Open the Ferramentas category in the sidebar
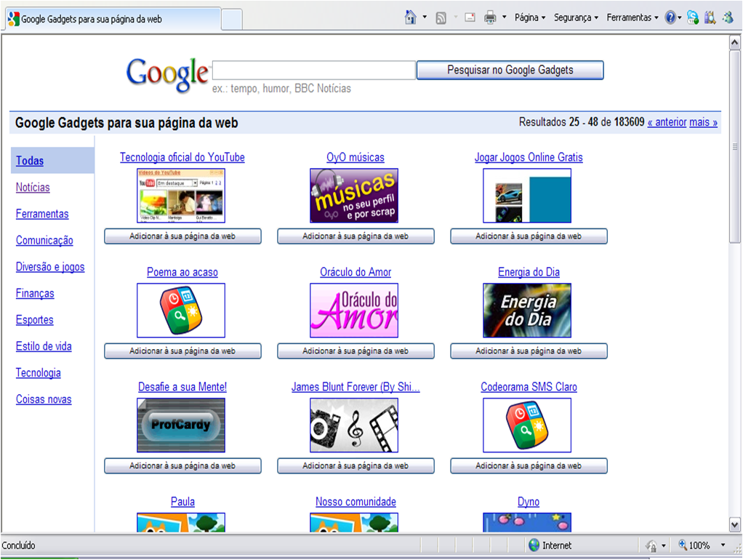The height and width of the screenshot is (560, 743). (x=42, y=214)
